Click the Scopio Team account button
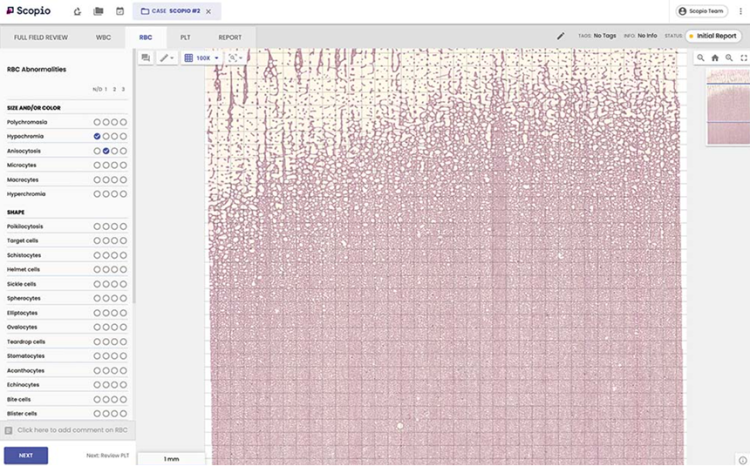Image resolution: width=750 pixels, height=473 pixels. 702,11
